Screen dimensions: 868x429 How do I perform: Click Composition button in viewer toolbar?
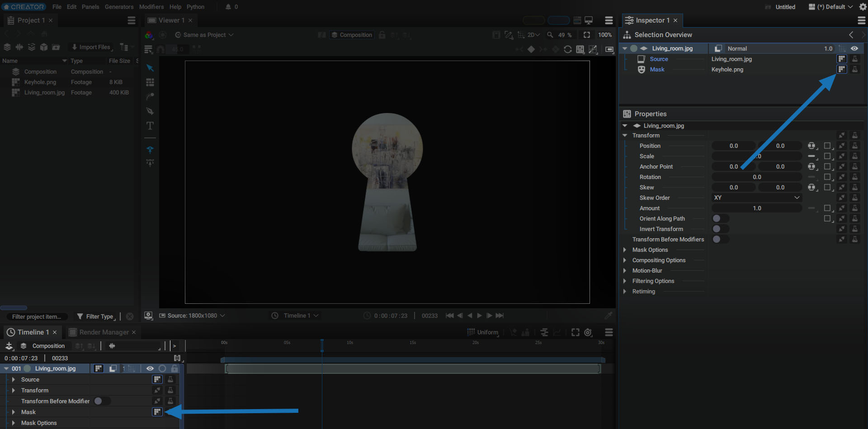352,35
